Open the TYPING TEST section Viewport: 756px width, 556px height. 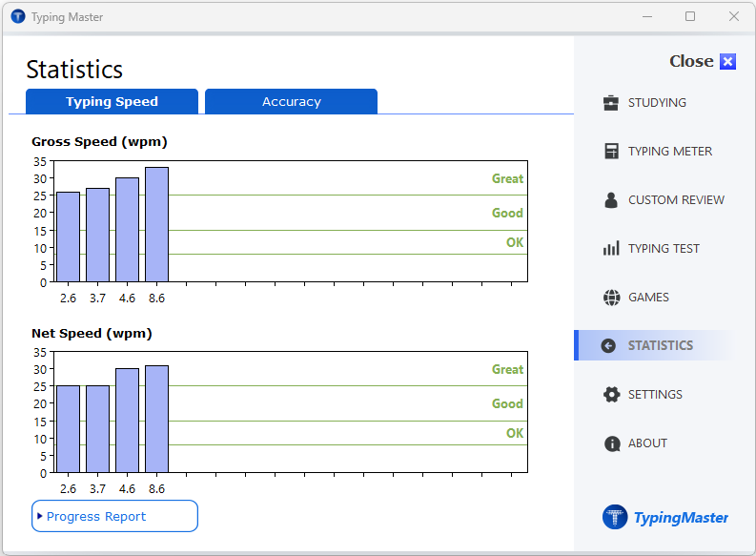(x=664, y=249)
